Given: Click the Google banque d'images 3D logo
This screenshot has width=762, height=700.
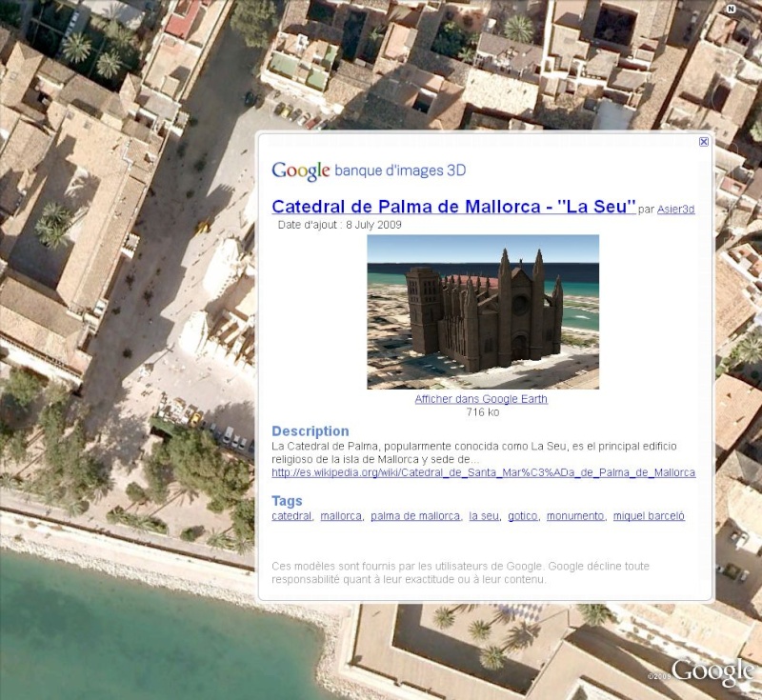Looking at the screenshot, I should 369,170.
